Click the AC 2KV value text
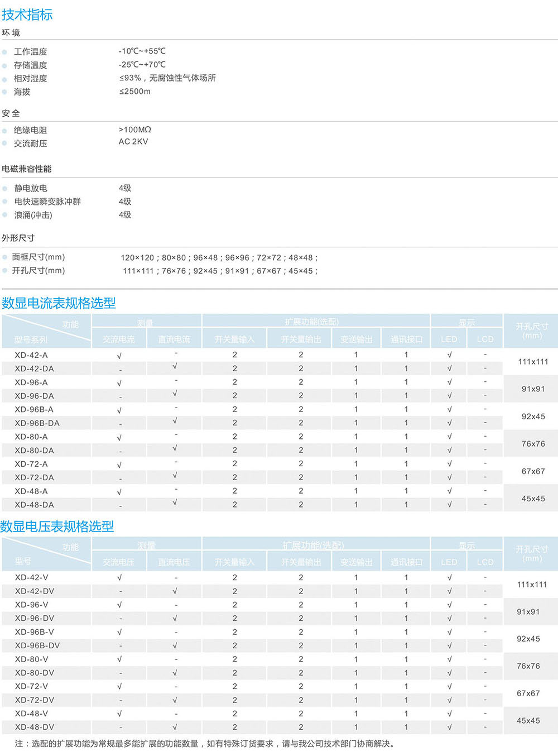The image size is (558, 756). click(133, 142)
